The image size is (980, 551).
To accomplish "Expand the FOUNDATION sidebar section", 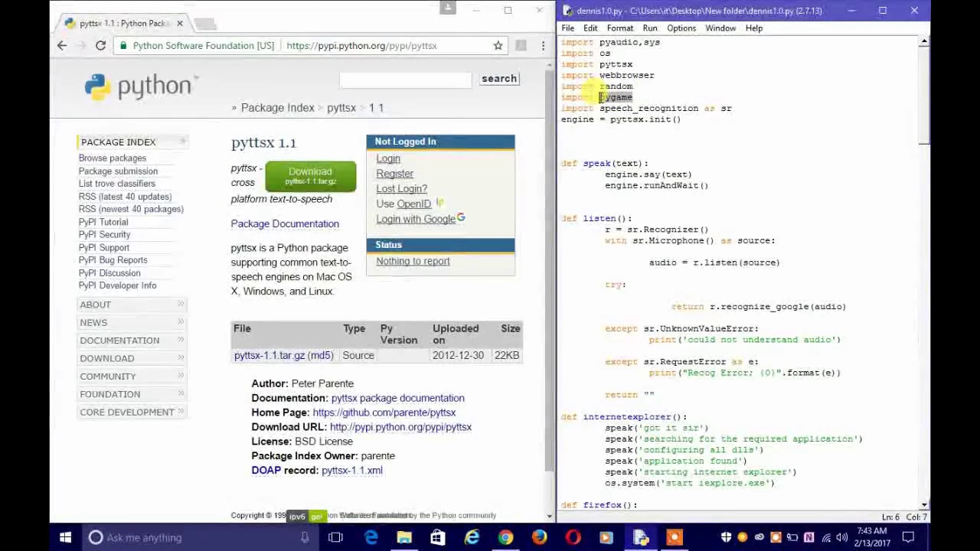I will pyautogui.click(x=131, y=394).
